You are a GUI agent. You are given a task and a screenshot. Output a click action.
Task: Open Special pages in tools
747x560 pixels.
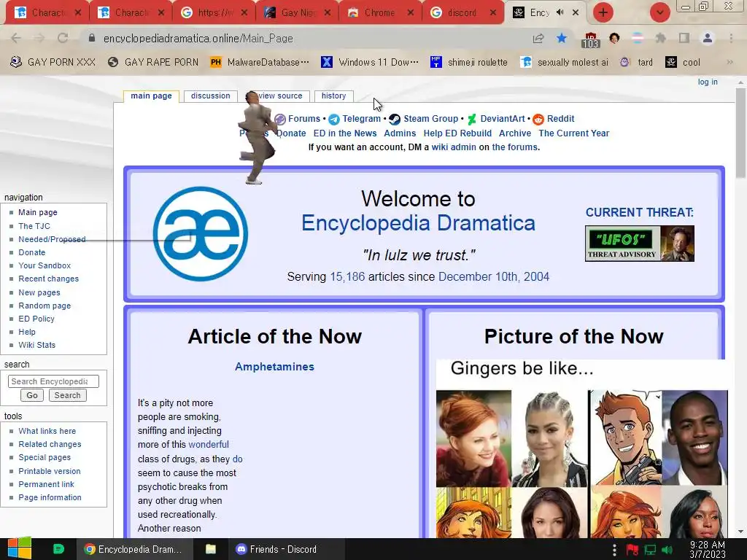[x=44, y=457]
